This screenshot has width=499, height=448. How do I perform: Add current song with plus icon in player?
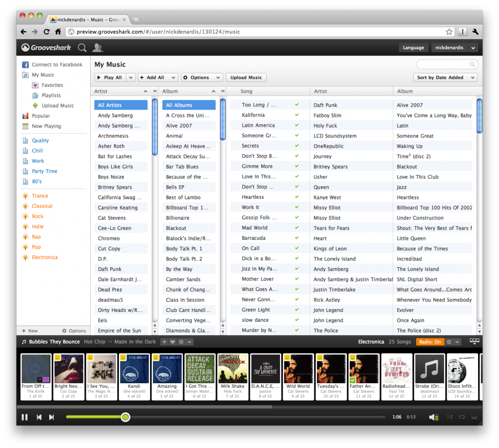[x=164, y=342]
